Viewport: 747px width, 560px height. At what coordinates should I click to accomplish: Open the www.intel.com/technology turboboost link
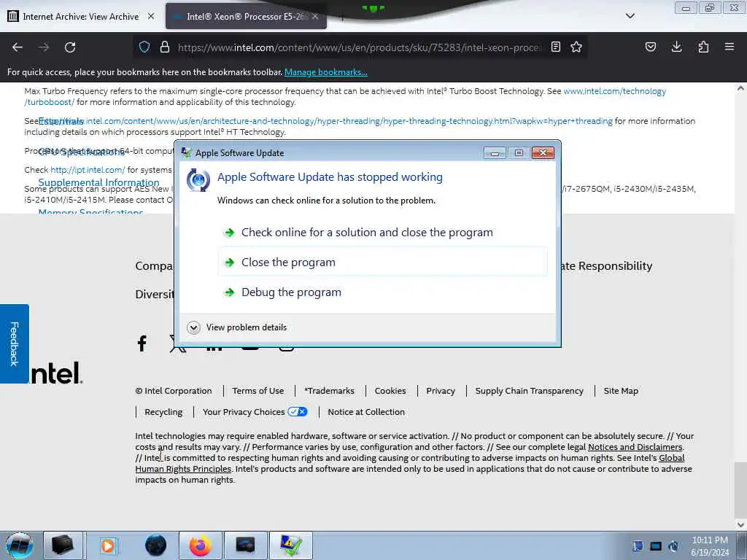614,91
